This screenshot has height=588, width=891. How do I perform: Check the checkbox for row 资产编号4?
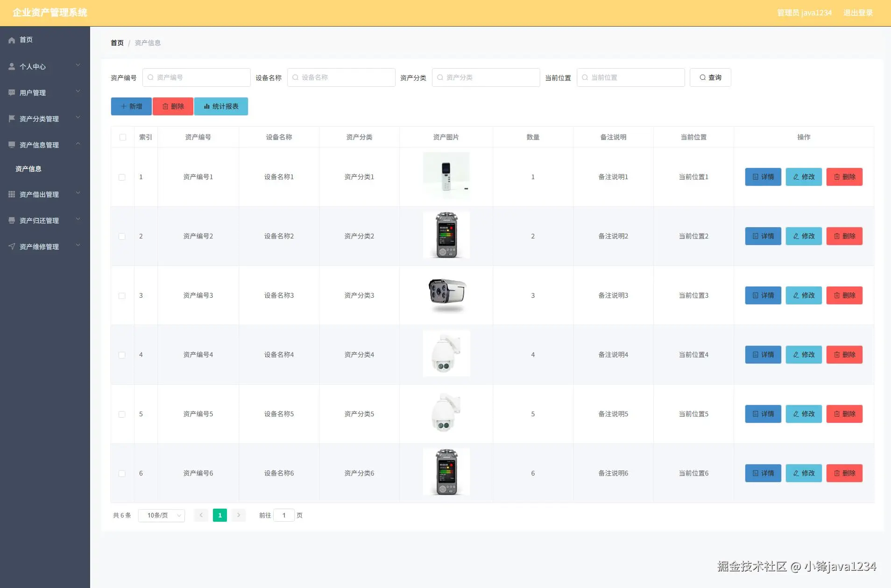tap(122, 355)
